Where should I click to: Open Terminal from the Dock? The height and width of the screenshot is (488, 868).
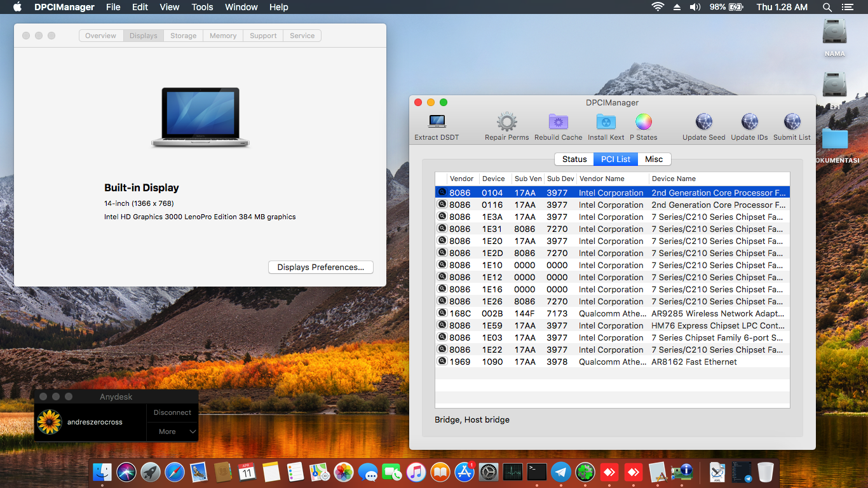[537, 472]
